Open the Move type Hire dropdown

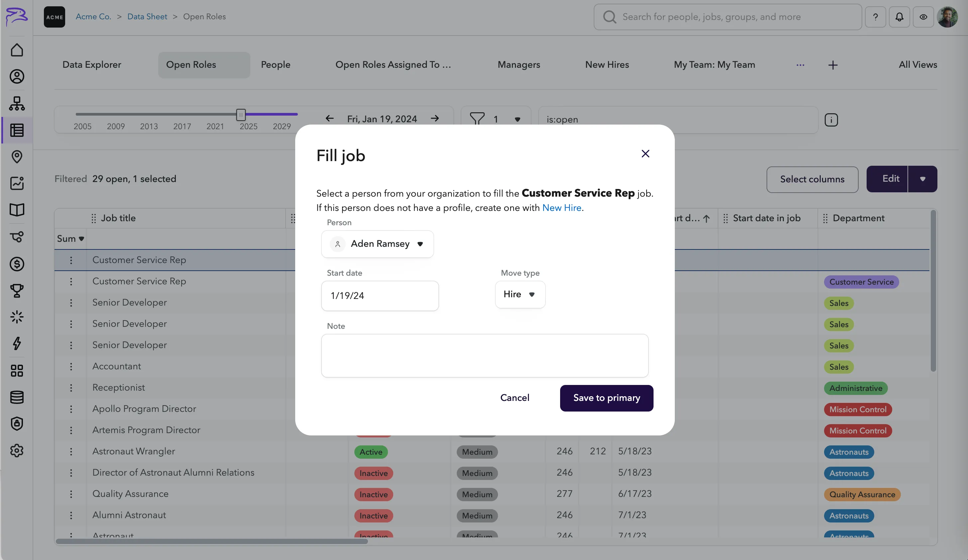pos(520,294)
